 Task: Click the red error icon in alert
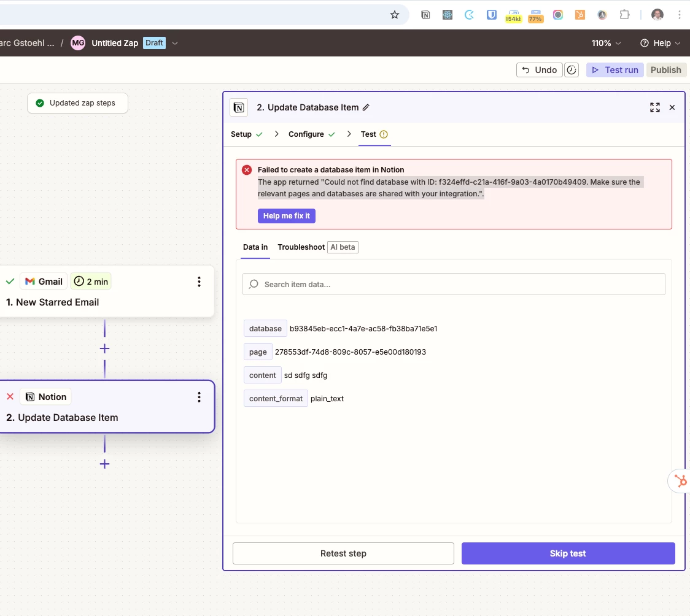tap(247, 170)
